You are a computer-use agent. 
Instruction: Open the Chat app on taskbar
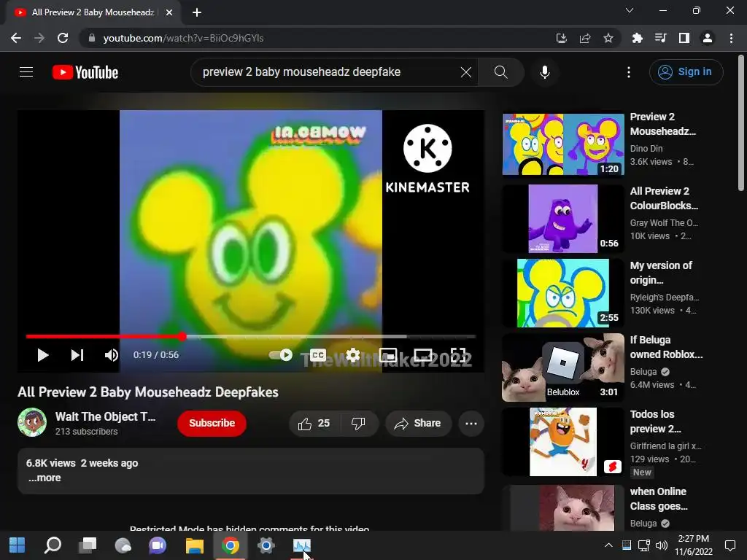pyautogui.click(x=158, y=545)
